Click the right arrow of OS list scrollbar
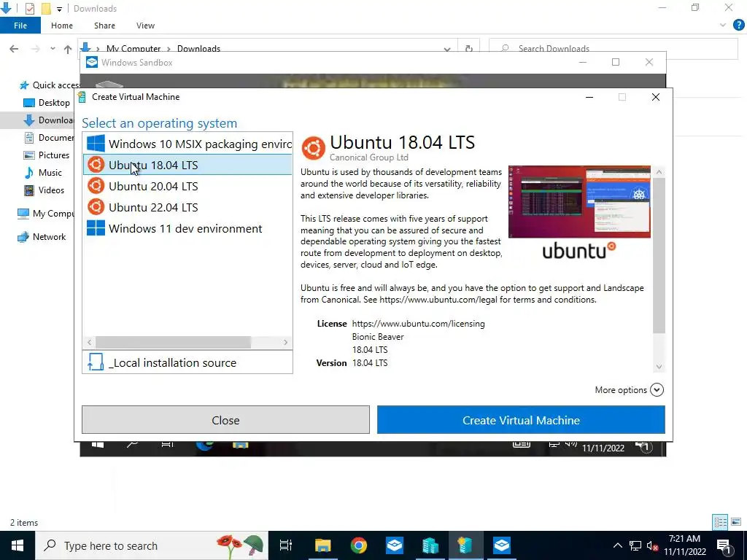 click(x=285, y=342)
